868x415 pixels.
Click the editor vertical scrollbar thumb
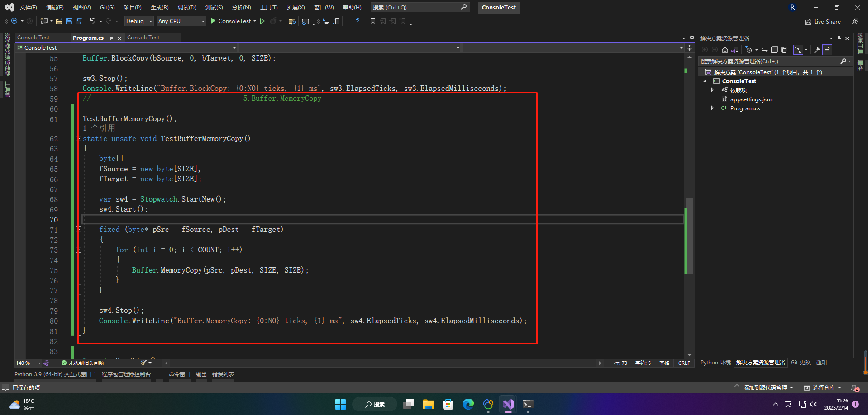689,235
